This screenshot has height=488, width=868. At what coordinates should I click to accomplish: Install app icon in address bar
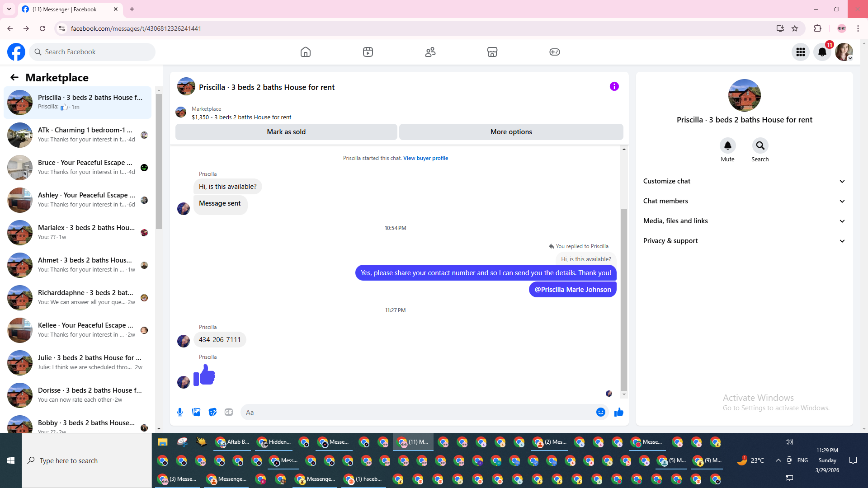tap(780, 28)
